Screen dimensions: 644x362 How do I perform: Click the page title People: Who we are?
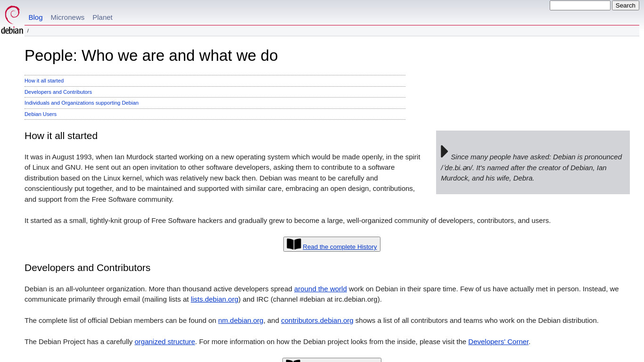pyautogui.click(x=151, y=56)
